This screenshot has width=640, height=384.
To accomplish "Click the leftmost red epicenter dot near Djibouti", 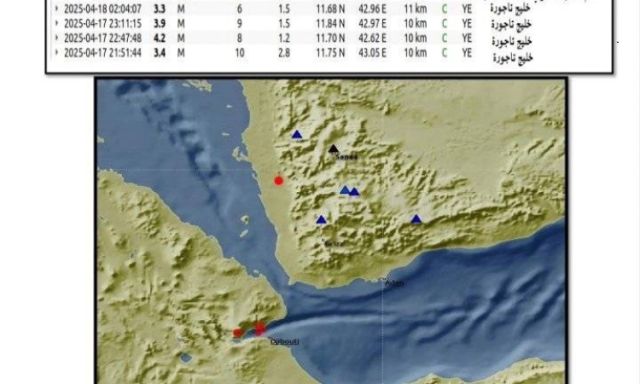I will pyautogui.click(x=238, y=333).
